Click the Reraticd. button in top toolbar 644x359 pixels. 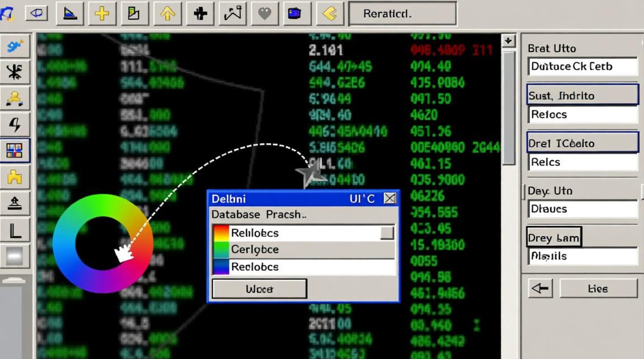402,14
